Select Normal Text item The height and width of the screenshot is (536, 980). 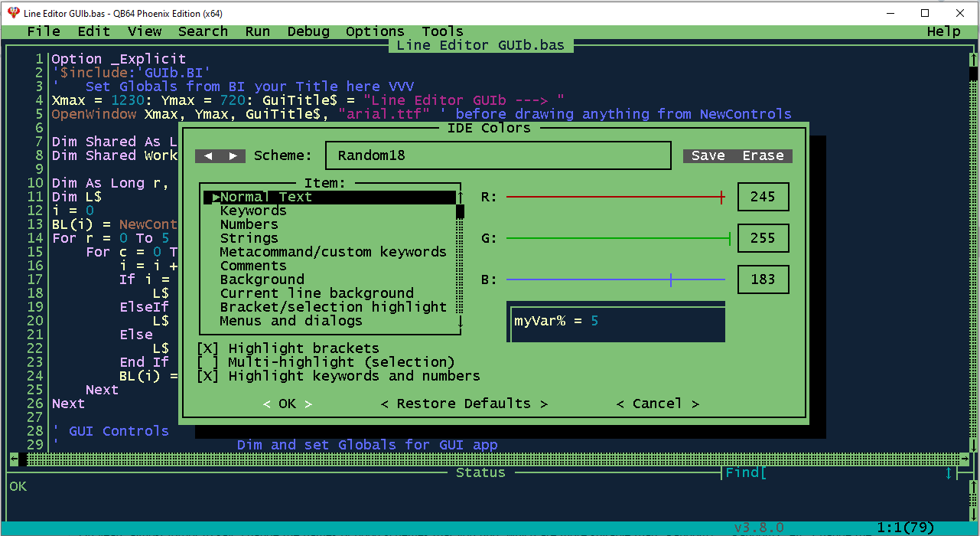330,197
